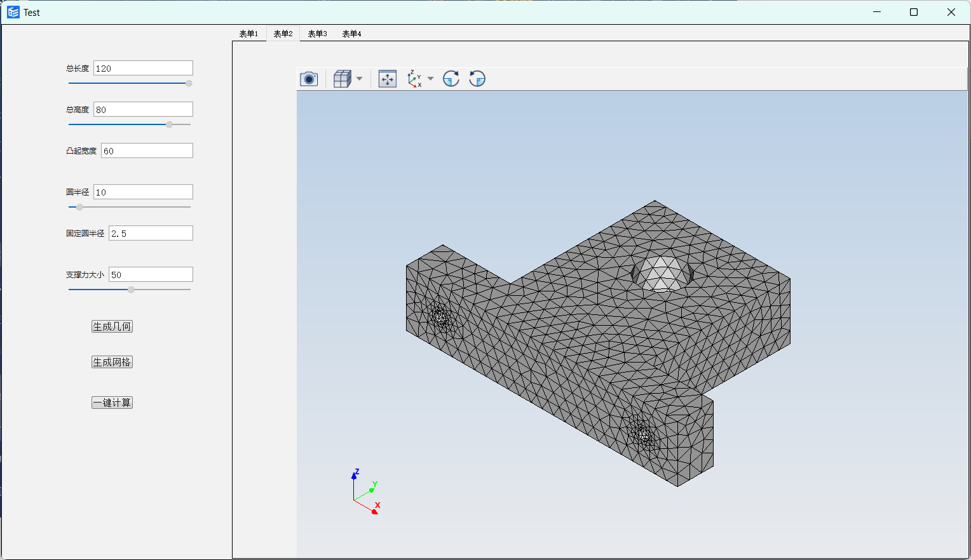Click the 圆半径 input field with 10
This screenshot has height=560, width=971.
pyautogui.click(x=143, y=192)
